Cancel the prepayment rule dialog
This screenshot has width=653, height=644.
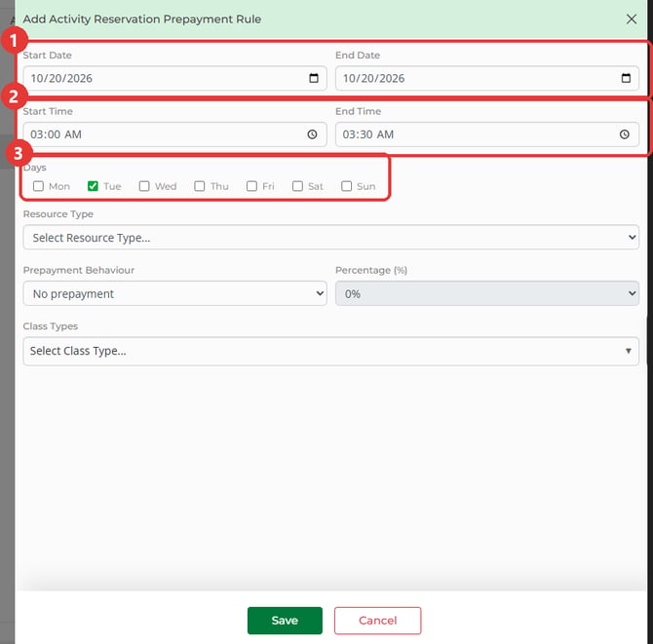[x=378, y=621]
